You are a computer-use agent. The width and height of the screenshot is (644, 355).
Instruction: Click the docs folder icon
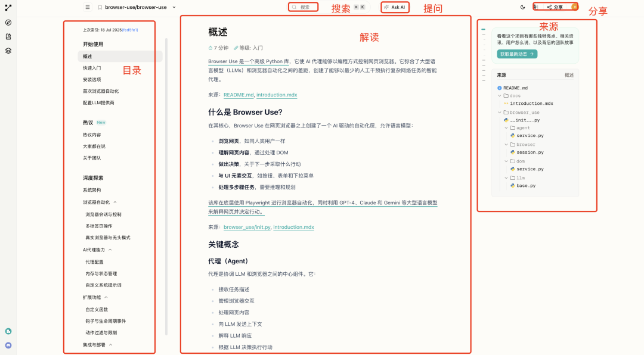click(x=506, y=96)
